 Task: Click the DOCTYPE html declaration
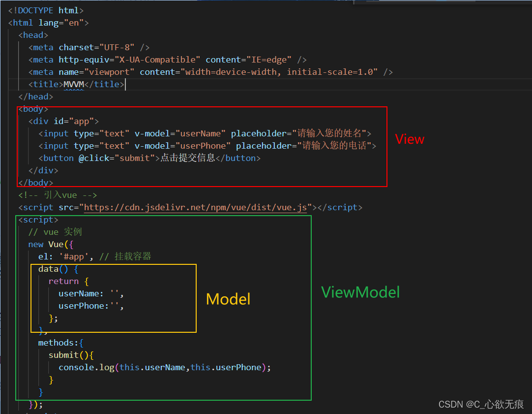click(x=46, y=10)
